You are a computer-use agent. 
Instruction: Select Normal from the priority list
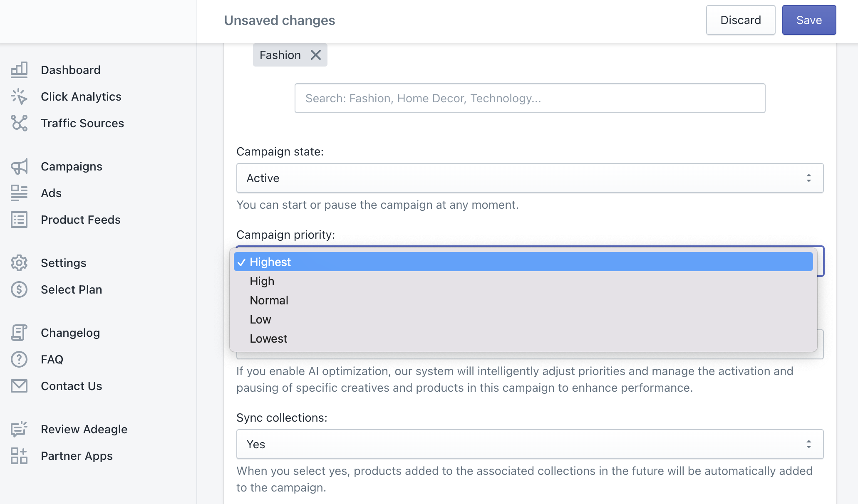(x=269, y=300)
